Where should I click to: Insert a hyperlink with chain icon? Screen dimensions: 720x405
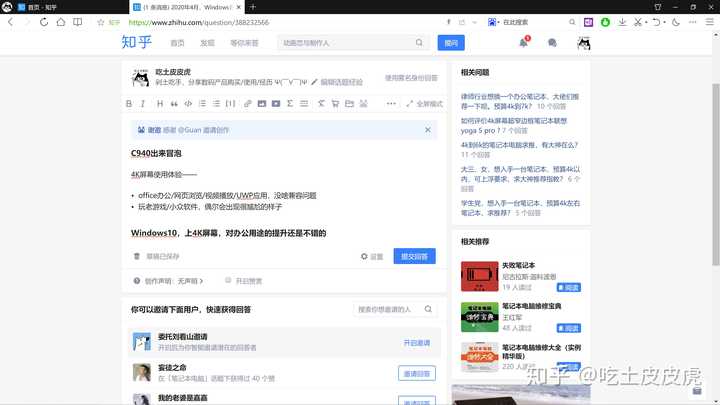(248, 104)
